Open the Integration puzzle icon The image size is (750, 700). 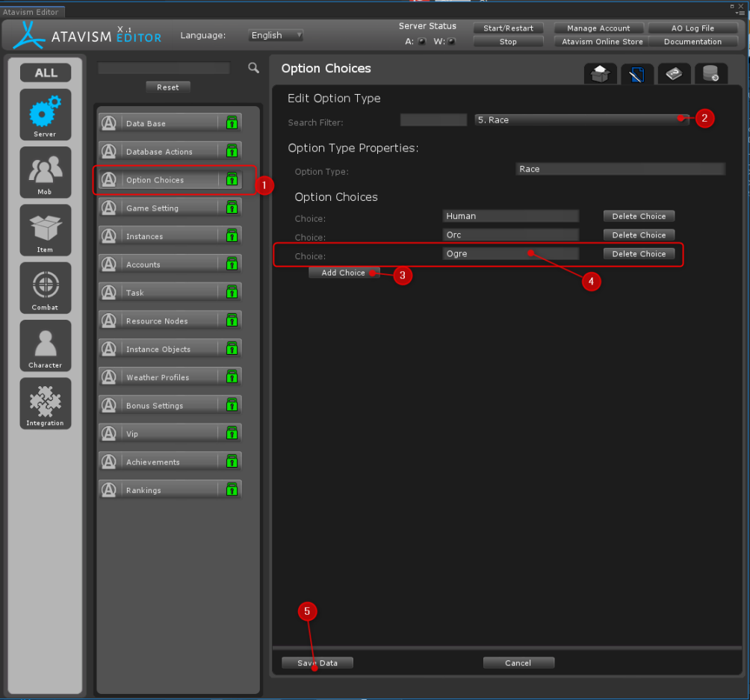point(46,403)
